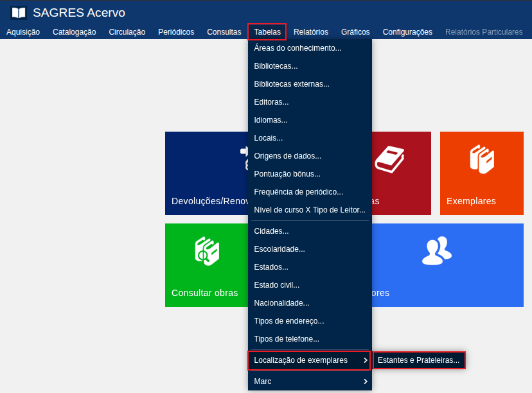The height and width of the screenshot is (393, 532).
Task: Select Tipos de telefone menu item
Action: 287,339
